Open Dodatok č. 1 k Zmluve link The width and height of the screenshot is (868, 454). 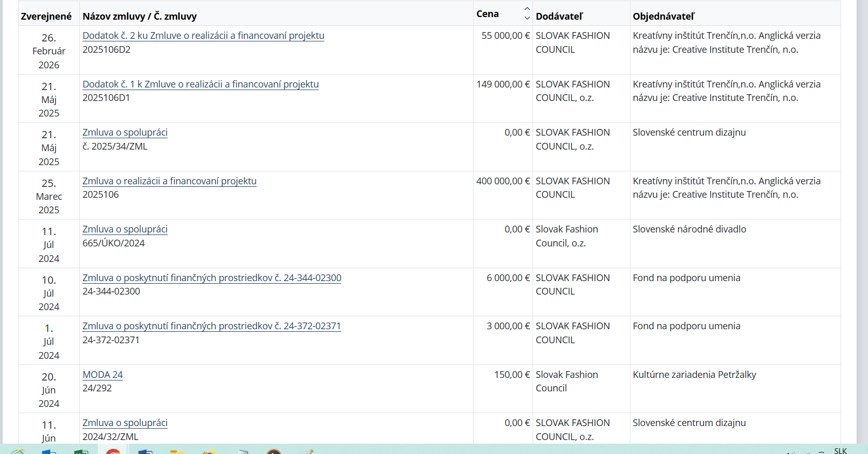200,84
